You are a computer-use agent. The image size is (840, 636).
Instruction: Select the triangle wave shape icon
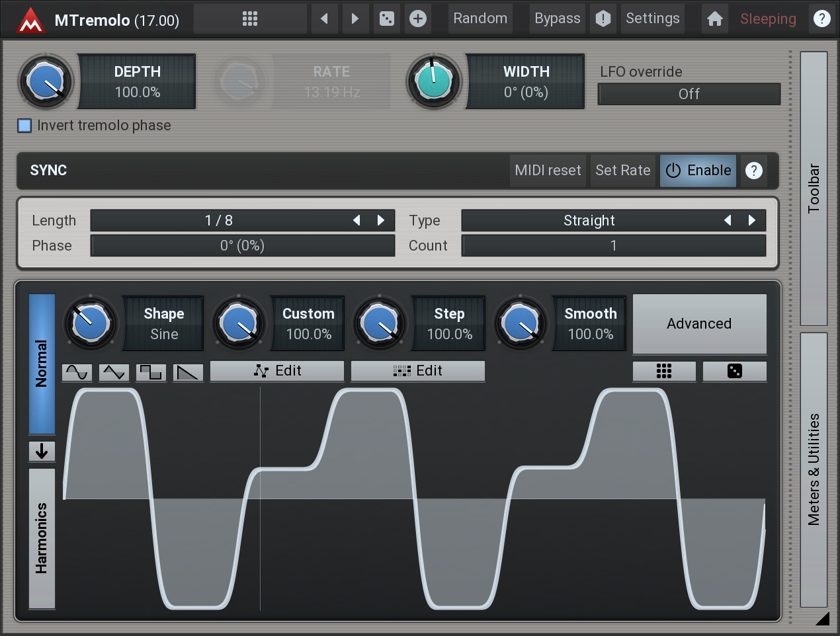coord(114,372)
